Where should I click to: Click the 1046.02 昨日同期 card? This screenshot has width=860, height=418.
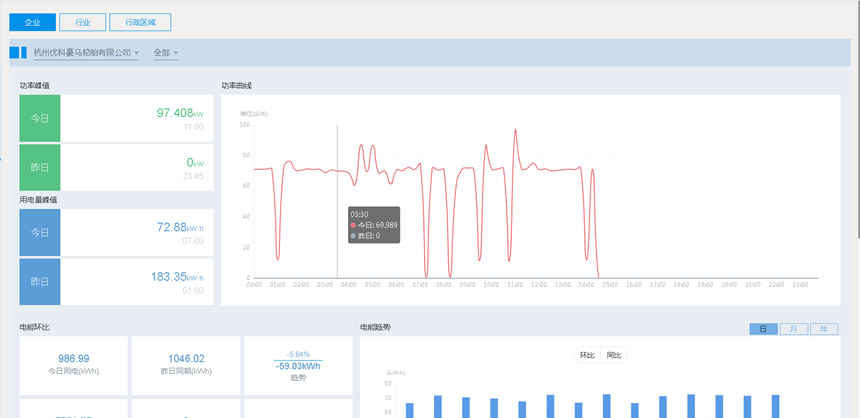(186, 364)
